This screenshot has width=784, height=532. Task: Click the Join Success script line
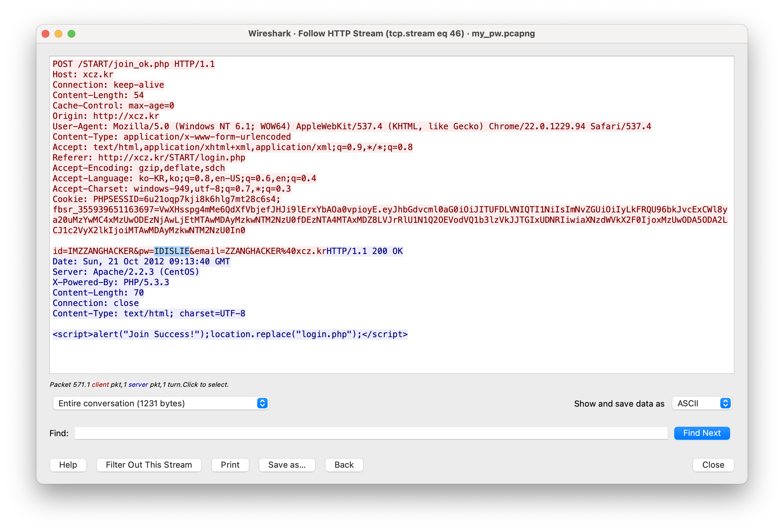tap(230, 334)
